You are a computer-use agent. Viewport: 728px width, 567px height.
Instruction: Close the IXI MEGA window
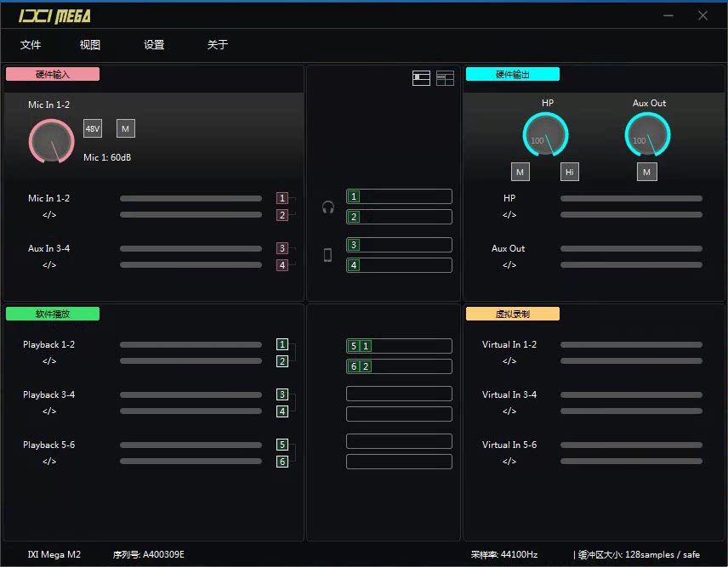703,16
